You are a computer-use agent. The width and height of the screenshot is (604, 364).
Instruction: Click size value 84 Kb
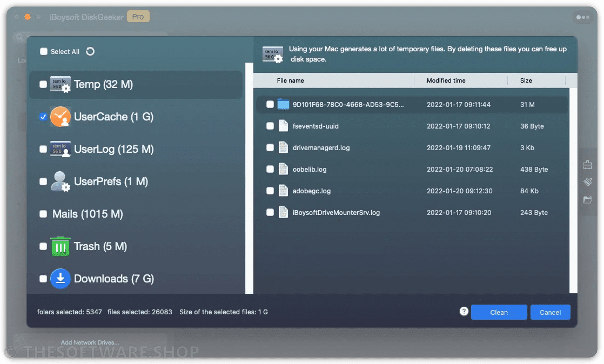[529, 190]
